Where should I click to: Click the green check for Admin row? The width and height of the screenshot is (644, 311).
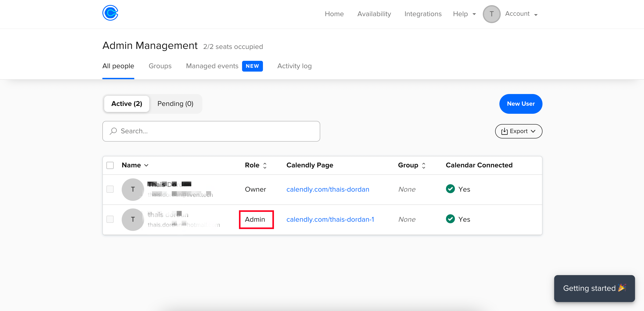click(450, 219)
